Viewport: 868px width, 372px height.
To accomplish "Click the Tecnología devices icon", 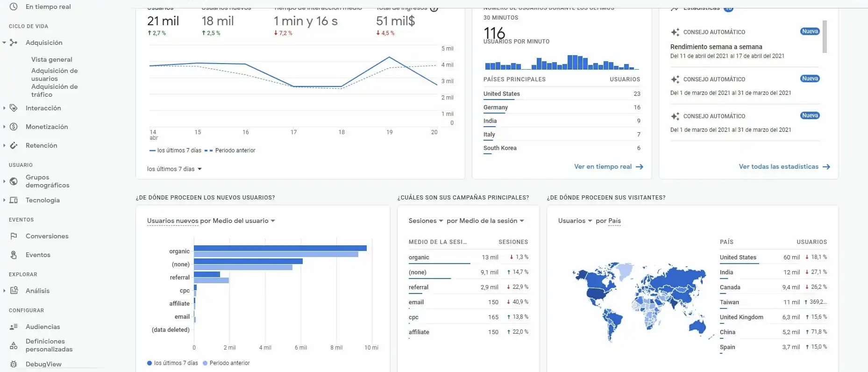I will click(14, 200).
